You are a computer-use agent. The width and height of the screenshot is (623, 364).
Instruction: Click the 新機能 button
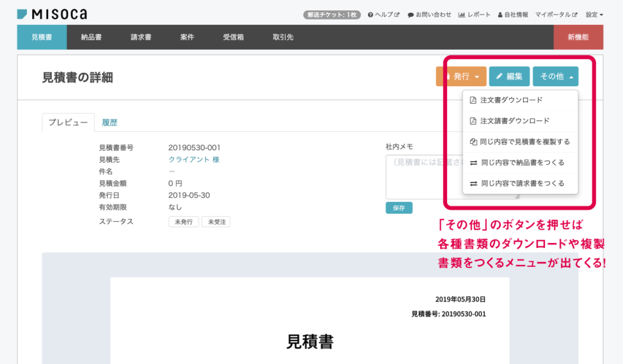(x=578, y=37)
